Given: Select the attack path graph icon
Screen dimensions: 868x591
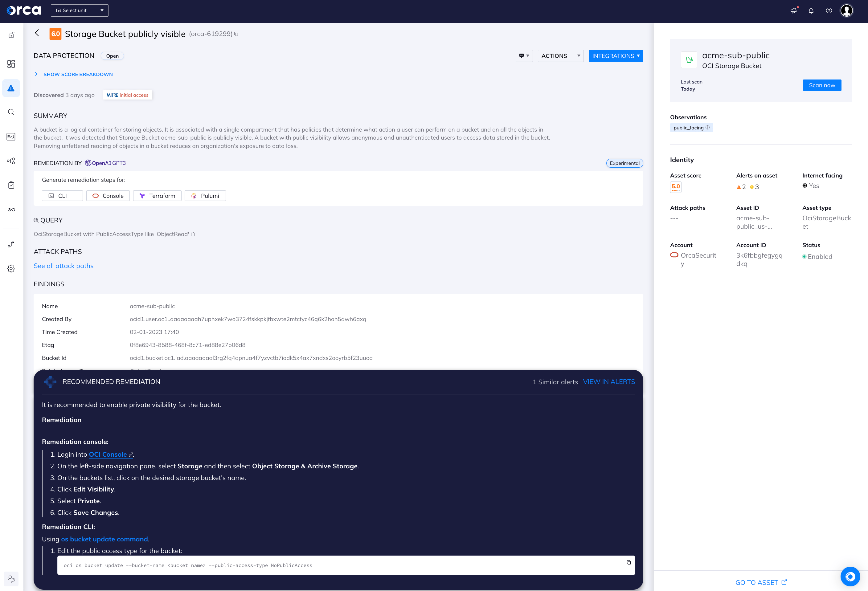Looking at the screenshot, I should pyautogui.click(x=11, y=161).
